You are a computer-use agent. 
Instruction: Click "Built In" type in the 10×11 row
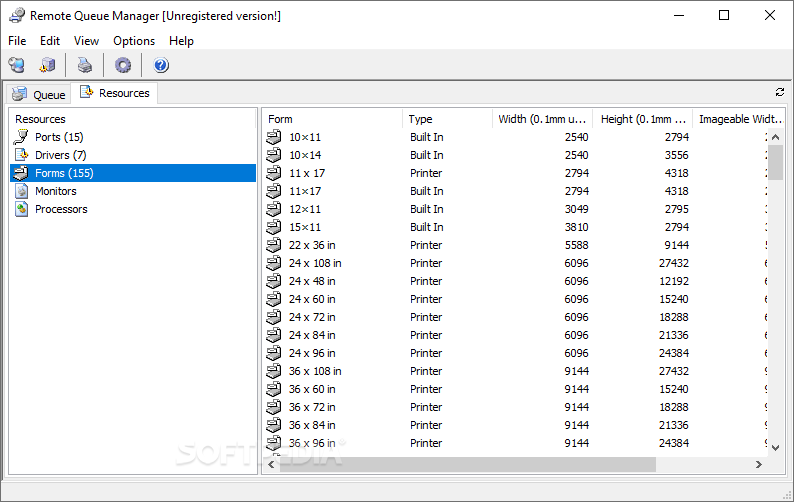coord(426,137)
